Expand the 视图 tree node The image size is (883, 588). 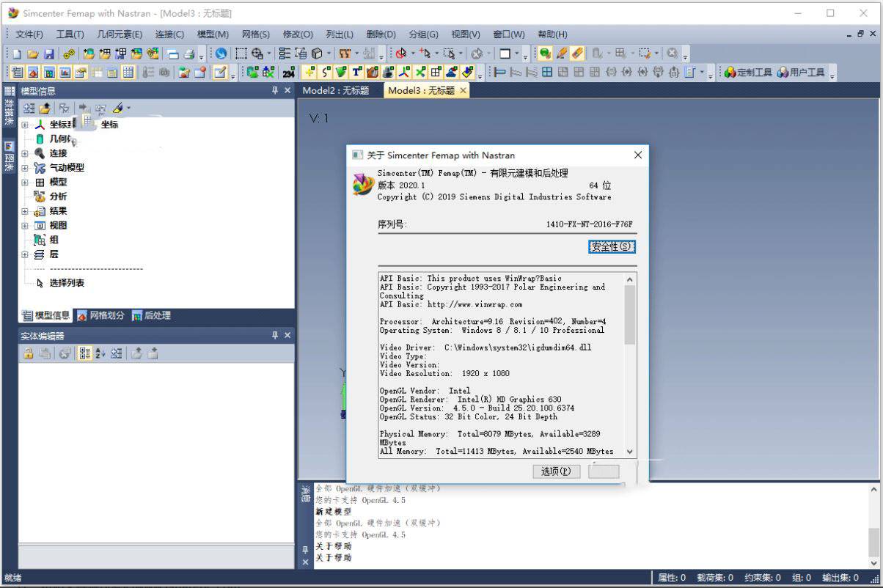[x=25, y=225]
